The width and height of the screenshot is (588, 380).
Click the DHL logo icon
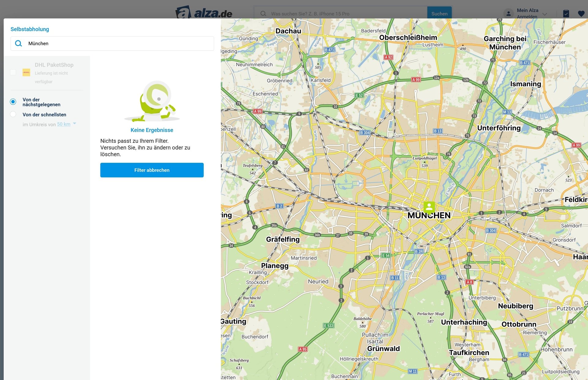coord(26,73)
